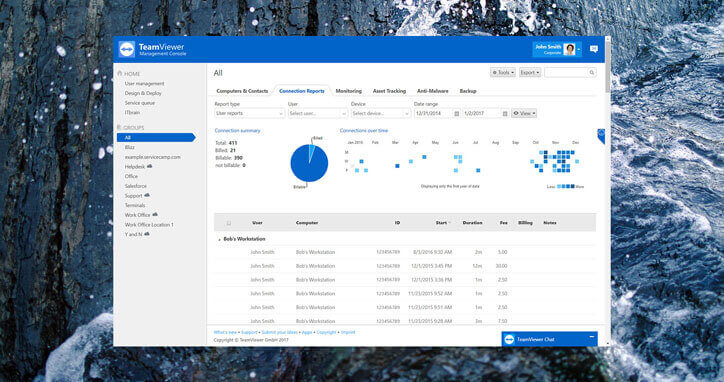Switch to the Monitoring tab
Viewport: 724px width, 382px height.
click(349, 91)
